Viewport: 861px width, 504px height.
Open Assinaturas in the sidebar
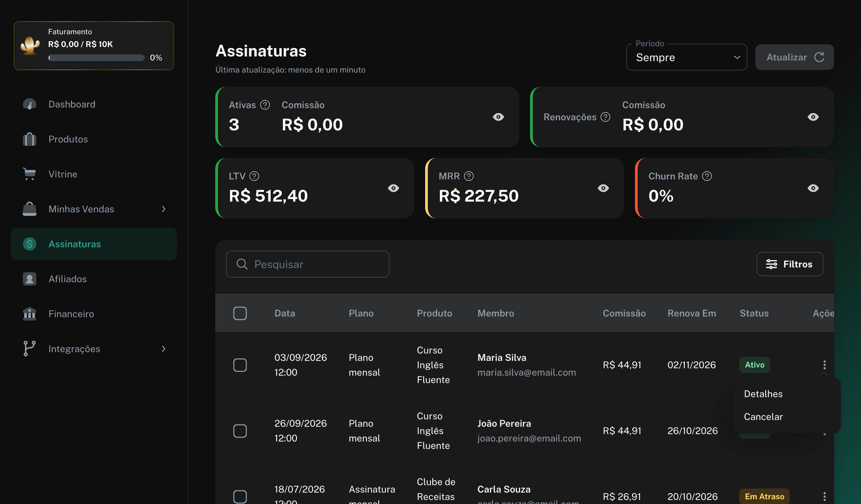coord(93,244)
